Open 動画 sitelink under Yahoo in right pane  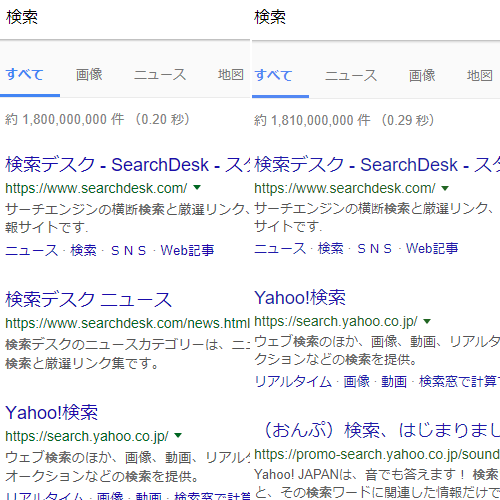394,381
